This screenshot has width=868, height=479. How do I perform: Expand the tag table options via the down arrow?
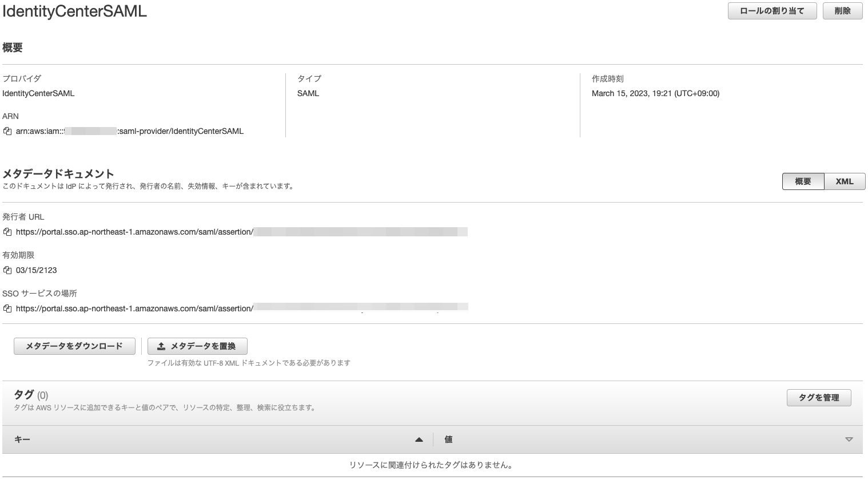(x=848, y=439)
